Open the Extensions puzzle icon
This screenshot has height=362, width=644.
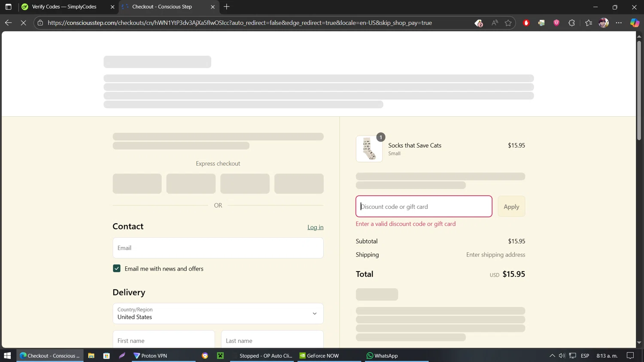coord(571,23)
